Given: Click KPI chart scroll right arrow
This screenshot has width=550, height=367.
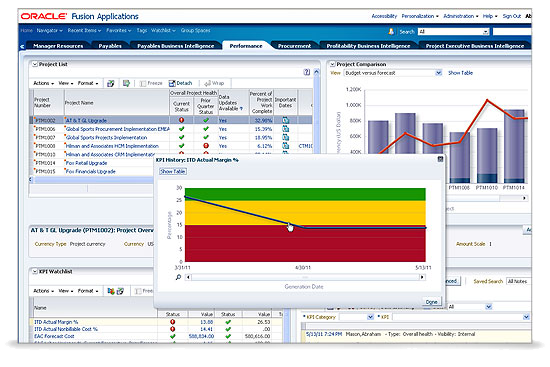Looking at the screenshot, I should tap(422, 277).
